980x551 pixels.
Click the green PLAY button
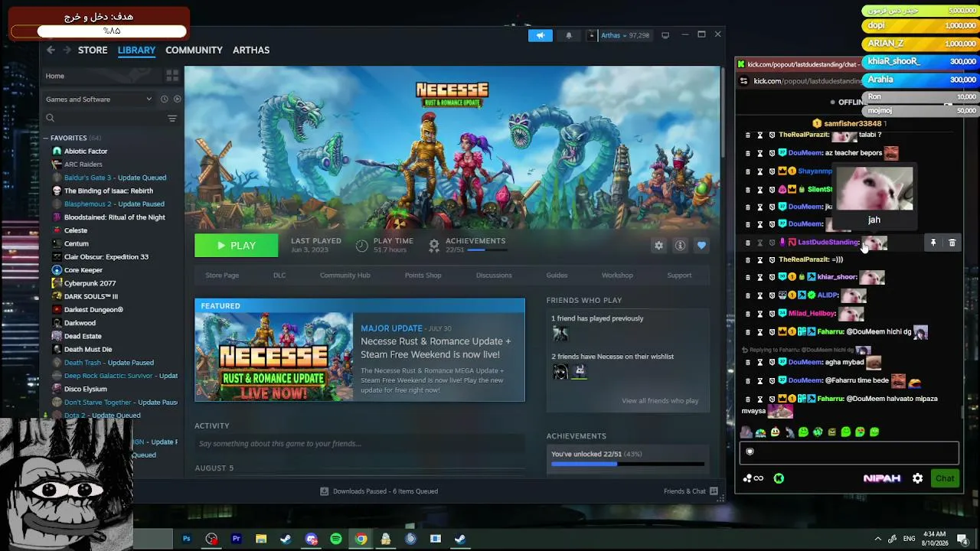pyautogui.click(x=236, y=246)
